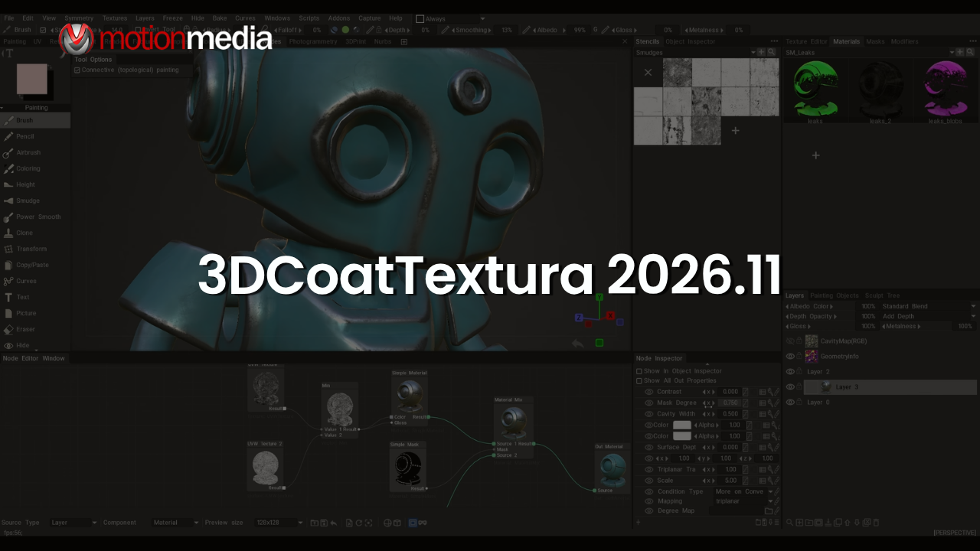Viewport: 980px width, 551px height.
Task: Open the Preview size 128x128 dropdown
Action: (279, 523)
